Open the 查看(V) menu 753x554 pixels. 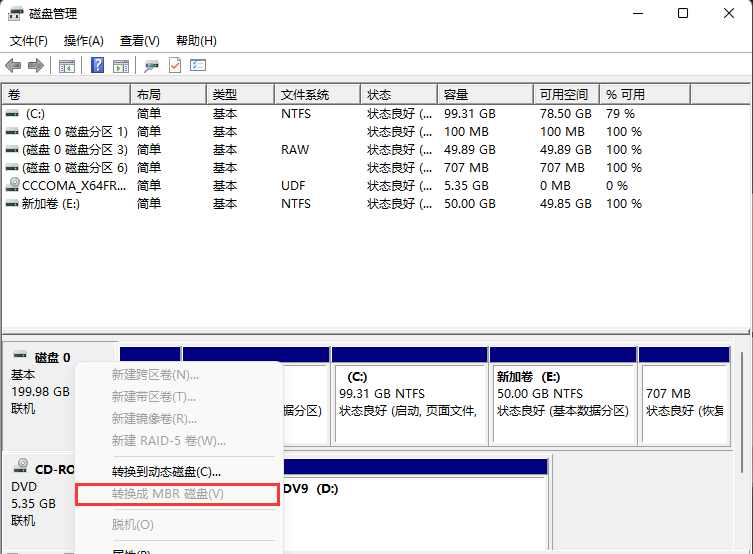tap(139, 41)
